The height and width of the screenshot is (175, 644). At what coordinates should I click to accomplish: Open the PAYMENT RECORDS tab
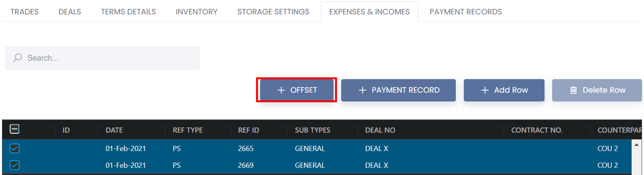pos(466,12)
